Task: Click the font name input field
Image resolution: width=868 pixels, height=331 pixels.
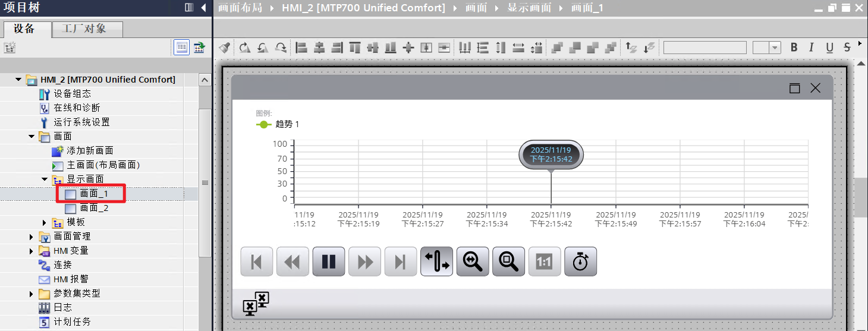Action: click(x=705, y=48)
